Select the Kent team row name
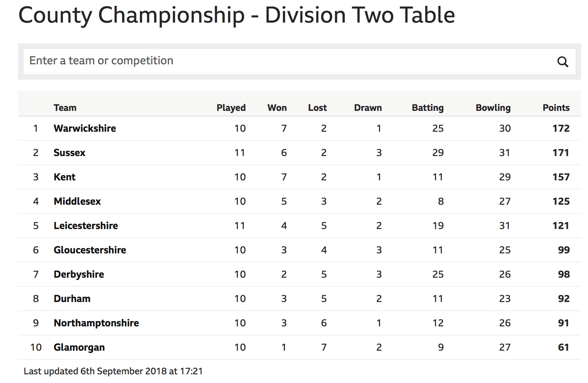 pyautogui.click(x=65, y=177)
